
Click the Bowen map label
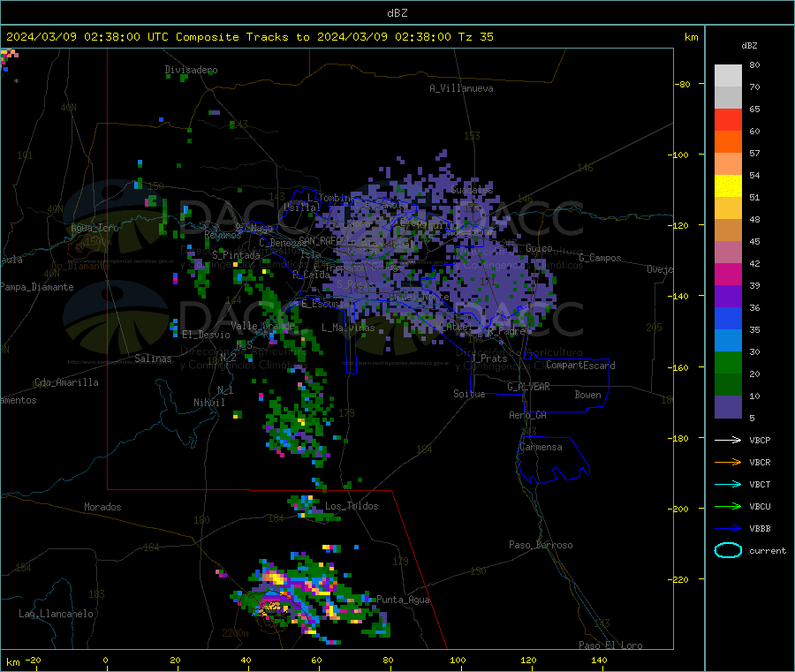pyautogui.click(x=587, y=395)
